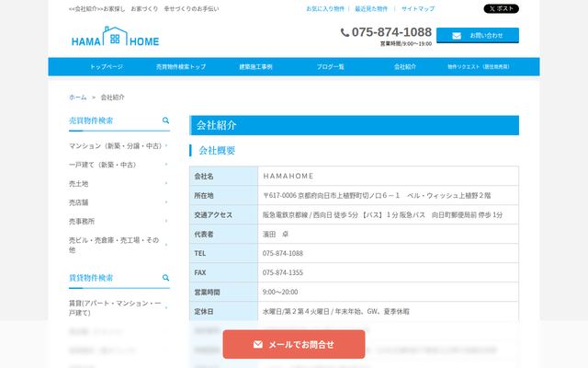The image size is (588, 368).
Task: Open ブログ一覧 menu item
Action: pos(330,67)
